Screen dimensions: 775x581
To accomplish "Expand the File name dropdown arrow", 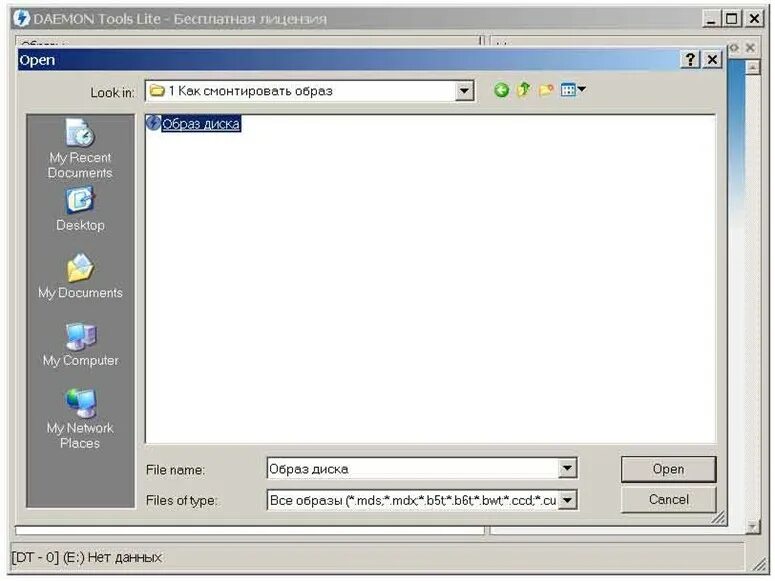I will click(567, 468).
